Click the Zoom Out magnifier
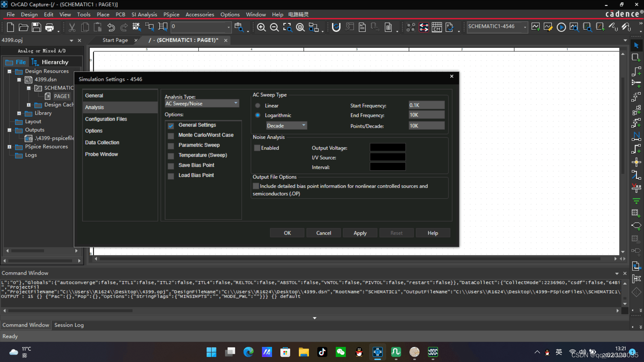 coord(274,27)
